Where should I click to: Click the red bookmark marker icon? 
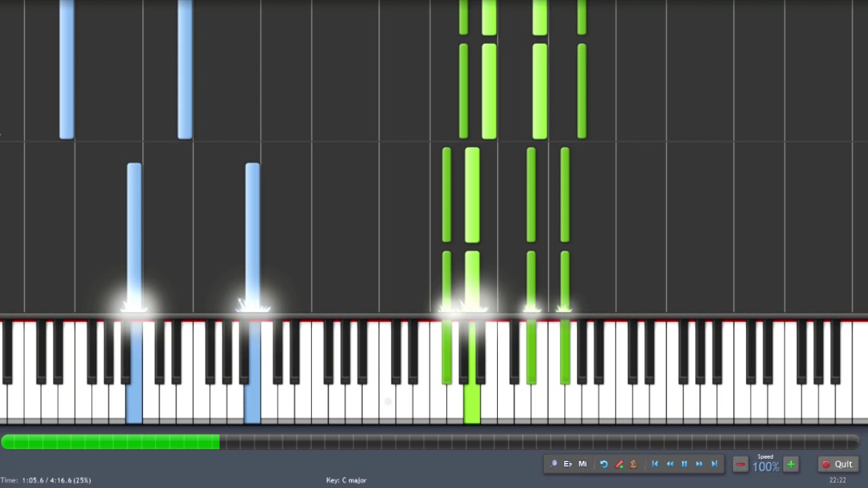(618, 464)
